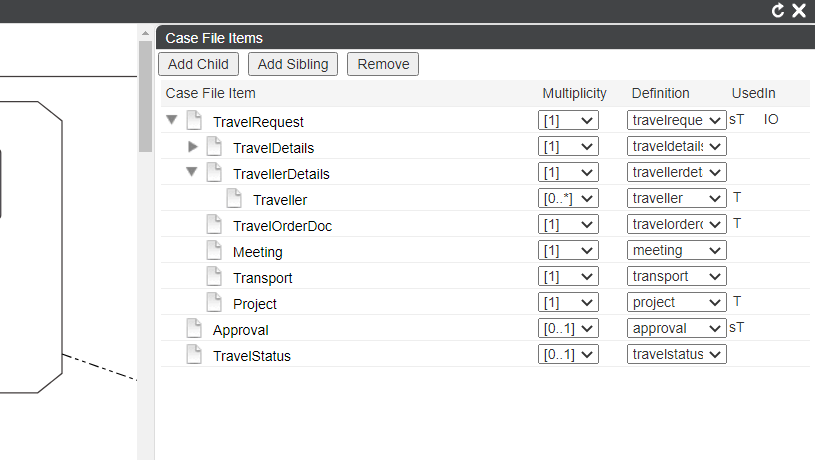Click the Approval file icon
Viewport: 815px width, 460px height.
194,328
